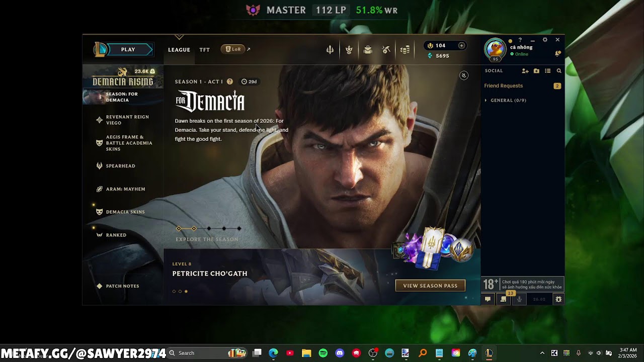Open friends list view options
Image resolution: width=644 pixels, height=362 pixels.
coord(548,71)
